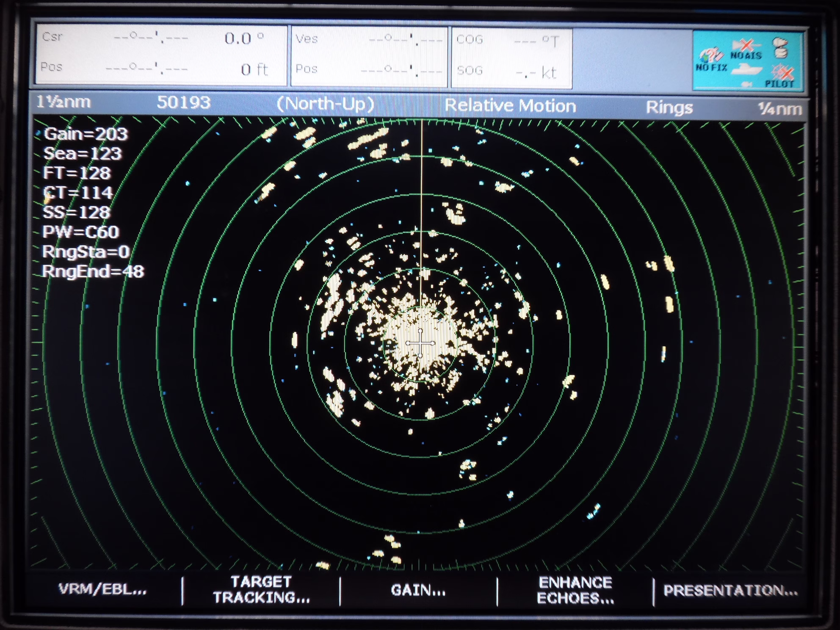Screen dimensions: 840x630
Task: Select the Sea=123 readout
Action: [x=83, y=153]
